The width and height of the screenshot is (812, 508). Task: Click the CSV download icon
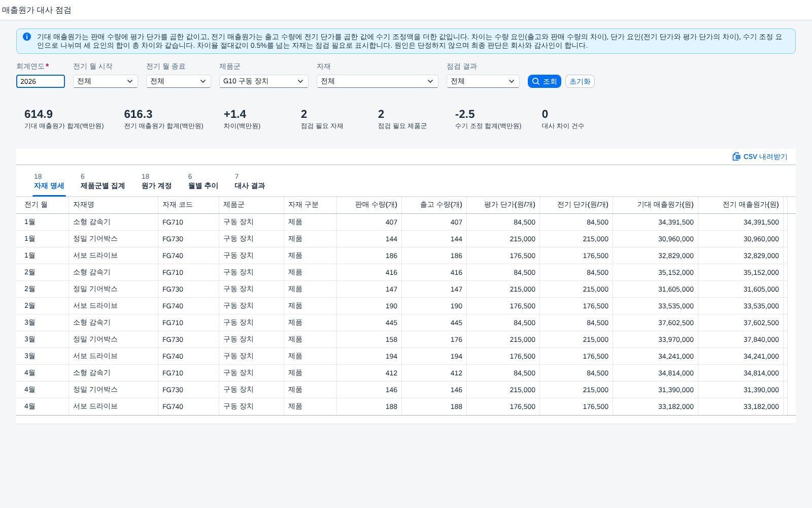coord(736,156)
